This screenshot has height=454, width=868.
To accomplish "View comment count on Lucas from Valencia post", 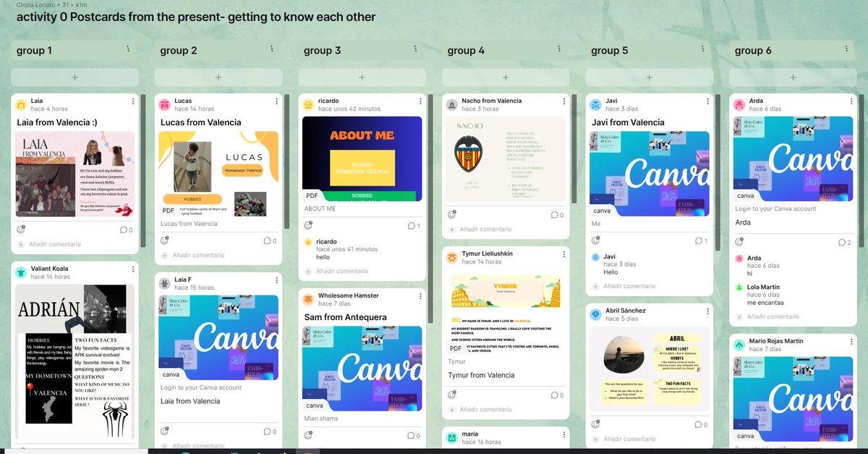I will pyautogui.click(x=270, y=240).
